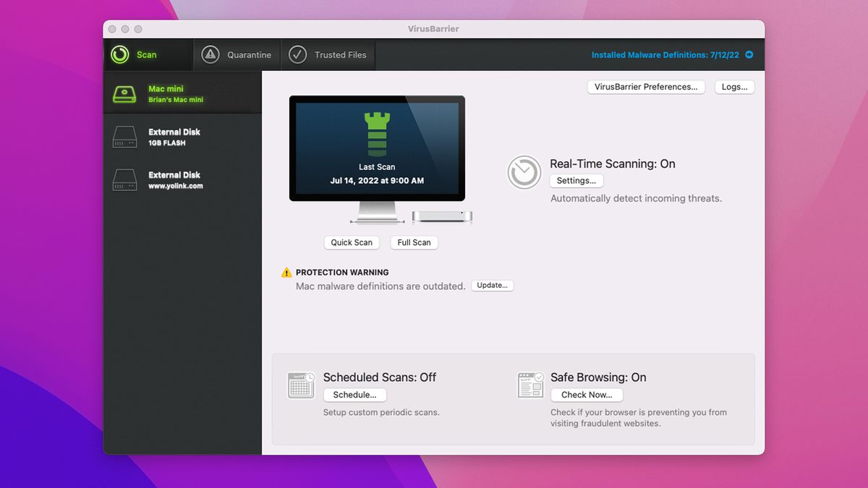
Task: Open the Trusted Files tab
Action: 328,54
